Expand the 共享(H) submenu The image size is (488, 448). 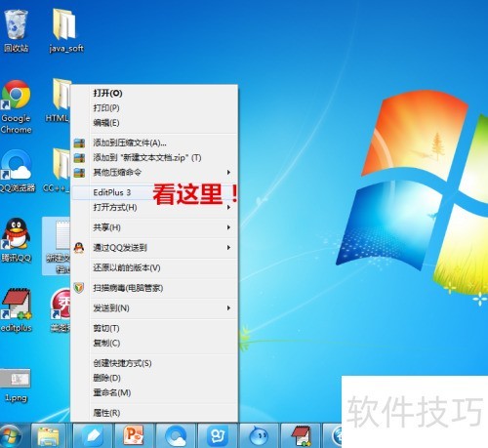pyautogui.click(x=154, y=227)
